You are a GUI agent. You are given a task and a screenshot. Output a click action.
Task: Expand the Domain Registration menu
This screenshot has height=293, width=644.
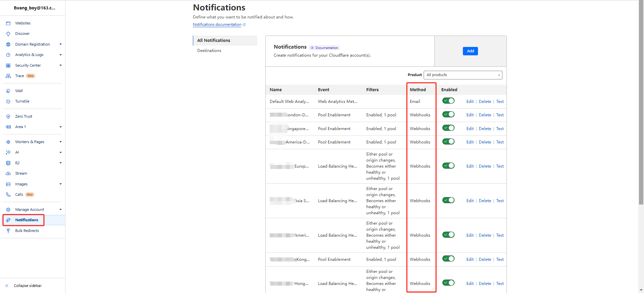pyautogui.click(x=60, y=44)
